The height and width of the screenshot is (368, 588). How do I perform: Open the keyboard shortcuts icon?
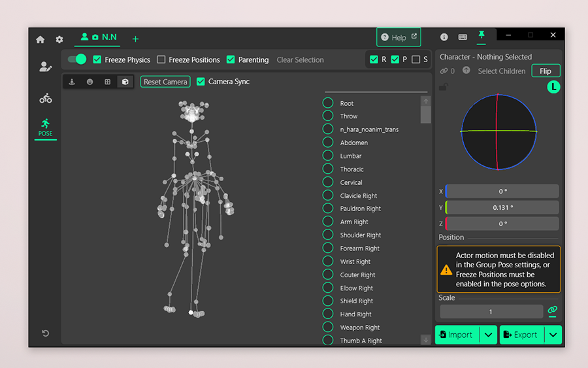[x=463, y=37]
